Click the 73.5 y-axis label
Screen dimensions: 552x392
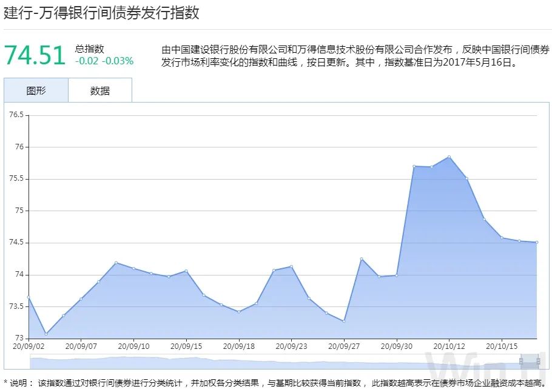coord(16,306)
